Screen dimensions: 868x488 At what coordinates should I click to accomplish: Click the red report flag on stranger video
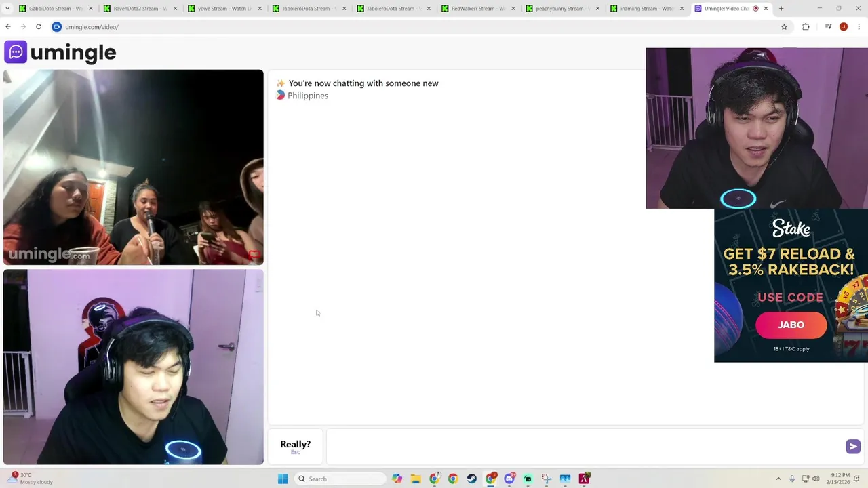[254, 256]
